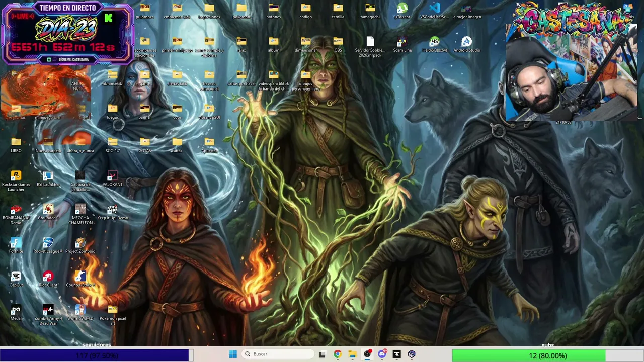The height and width of the screenshot is (362, 644).
Task: Select the Android Studio shortcut
Action: point(467,45)
